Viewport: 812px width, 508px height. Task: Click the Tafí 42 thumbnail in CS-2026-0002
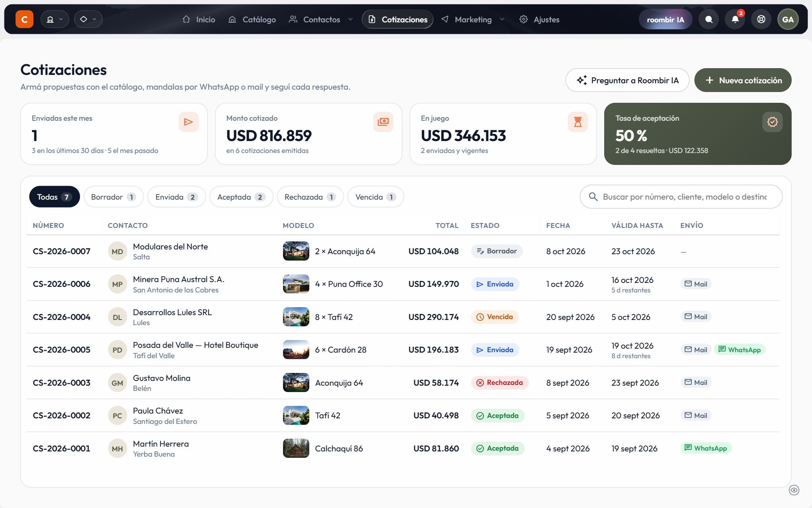[296, 415]
